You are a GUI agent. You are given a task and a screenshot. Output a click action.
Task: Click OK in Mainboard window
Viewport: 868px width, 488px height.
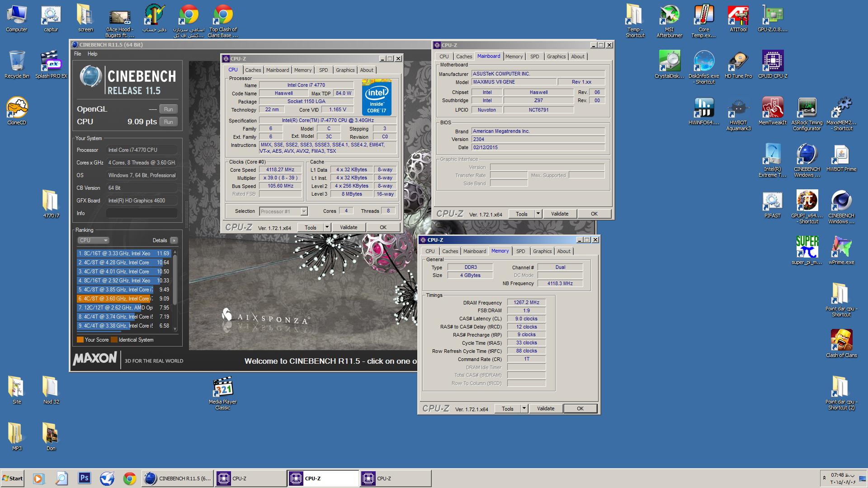[594, 214]
